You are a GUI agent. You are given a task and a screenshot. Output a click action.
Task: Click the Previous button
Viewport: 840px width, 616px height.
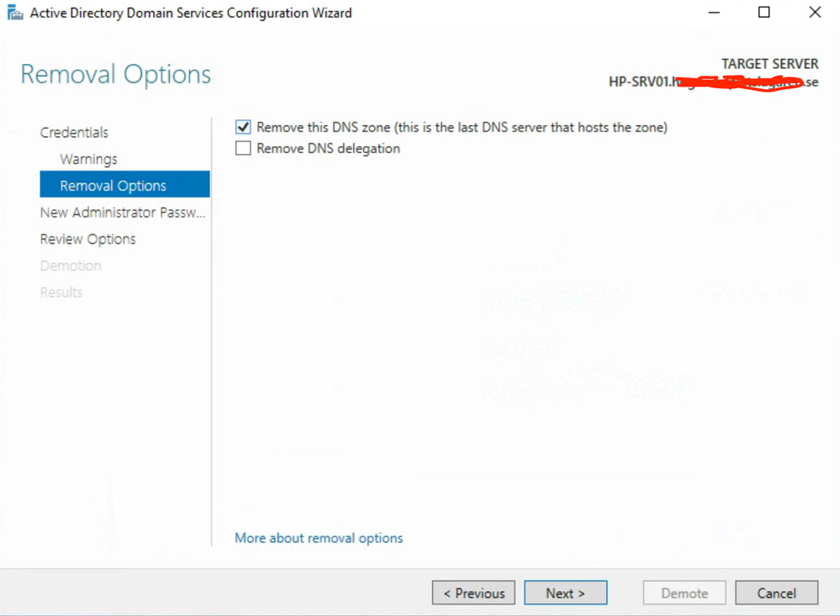coord(473,593)
